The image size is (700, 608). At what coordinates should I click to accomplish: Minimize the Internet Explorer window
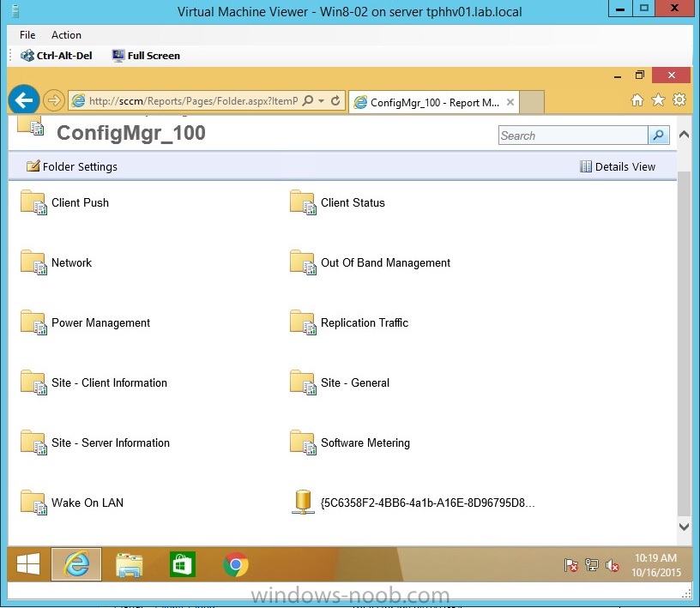click(618, 75)
